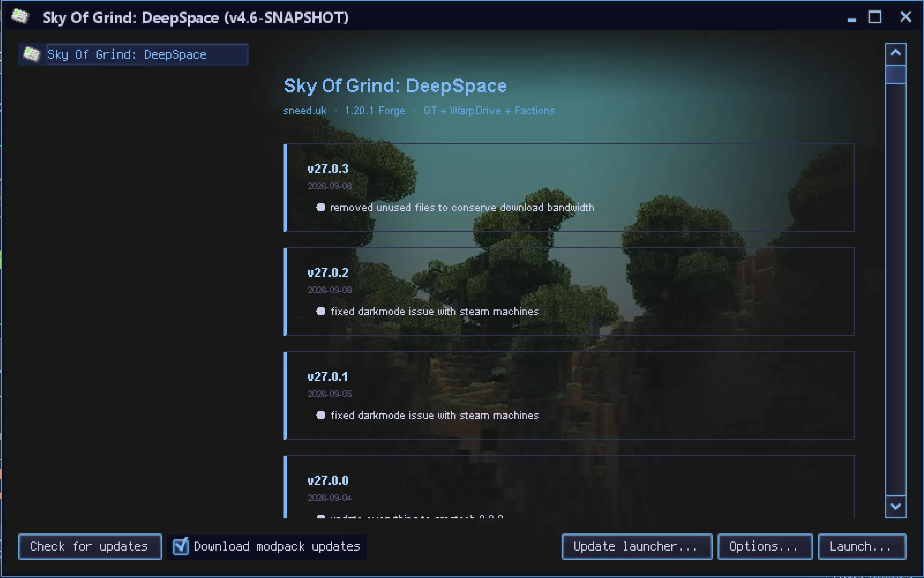
Task: Click the changelog scrollbar thumb
Action: 896,74
